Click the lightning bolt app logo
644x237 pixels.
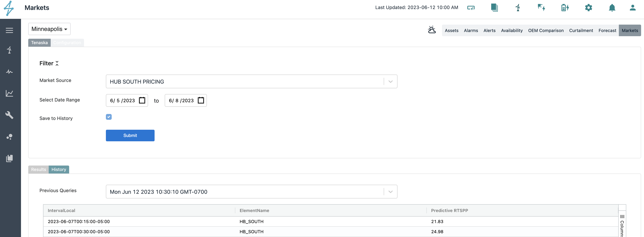point(9,8)
